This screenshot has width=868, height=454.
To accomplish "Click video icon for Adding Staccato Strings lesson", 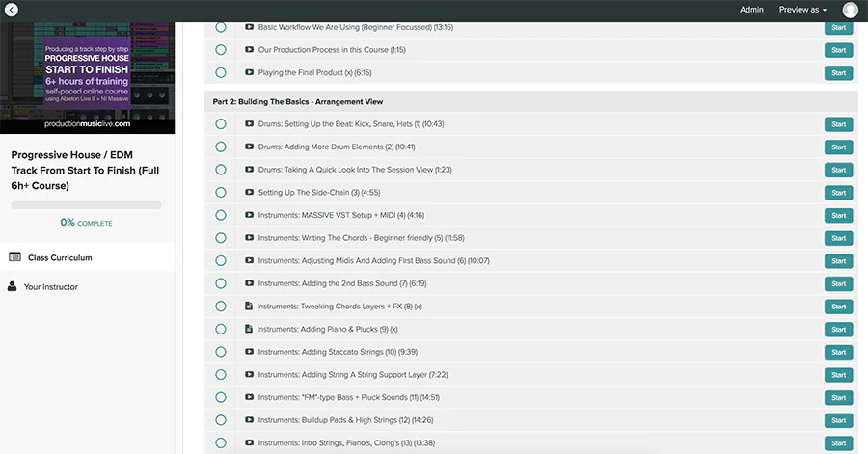I will tap(249, 352).
